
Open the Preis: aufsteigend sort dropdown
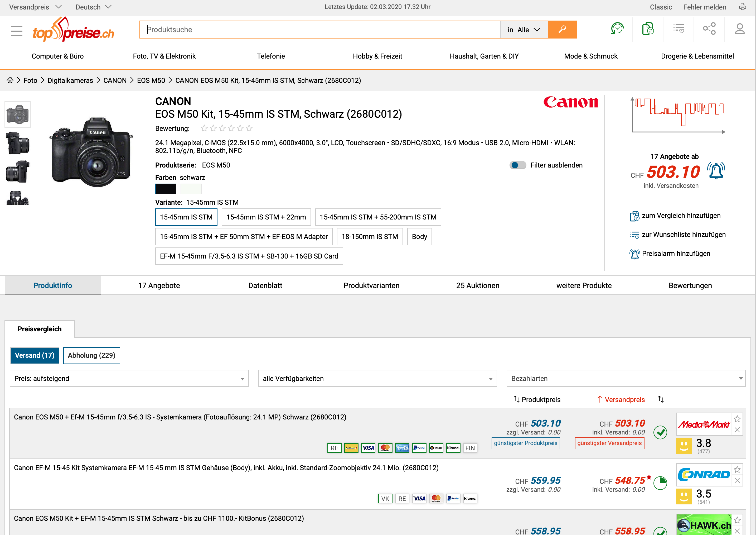tap(129, 379)
